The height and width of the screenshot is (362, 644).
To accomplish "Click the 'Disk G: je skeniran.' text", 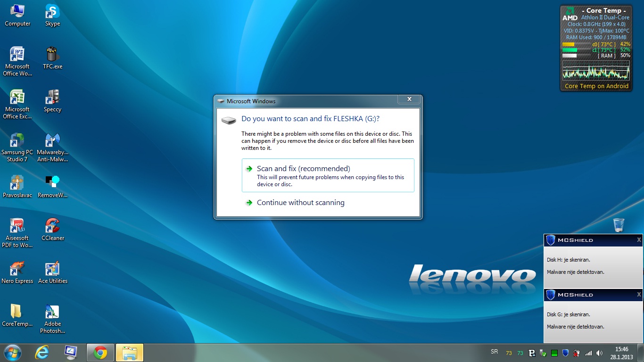I will pos(569,314).
